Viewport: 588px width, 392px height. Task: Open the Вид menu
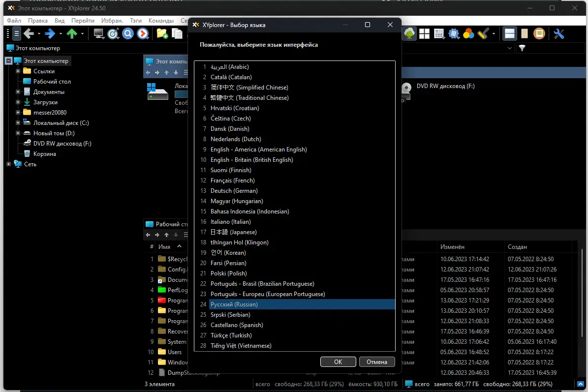coord(60,21)
